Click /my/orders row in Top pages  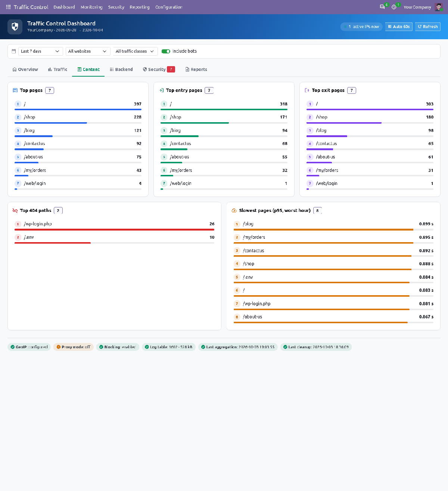pyautogui.click(x=78, y=172)
